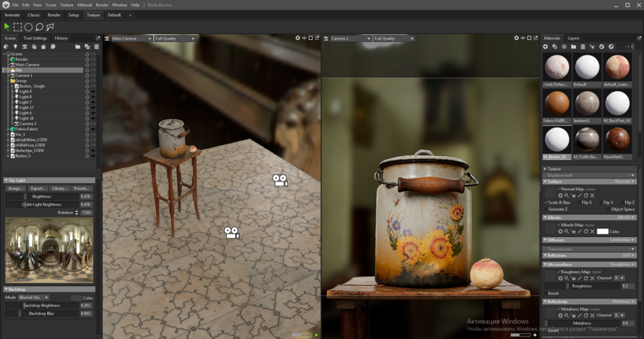This screenshot has width=644, height=339.
Task: Click the Sky Light Library... button
Action: pyautogui.click(x=60, y=189)
